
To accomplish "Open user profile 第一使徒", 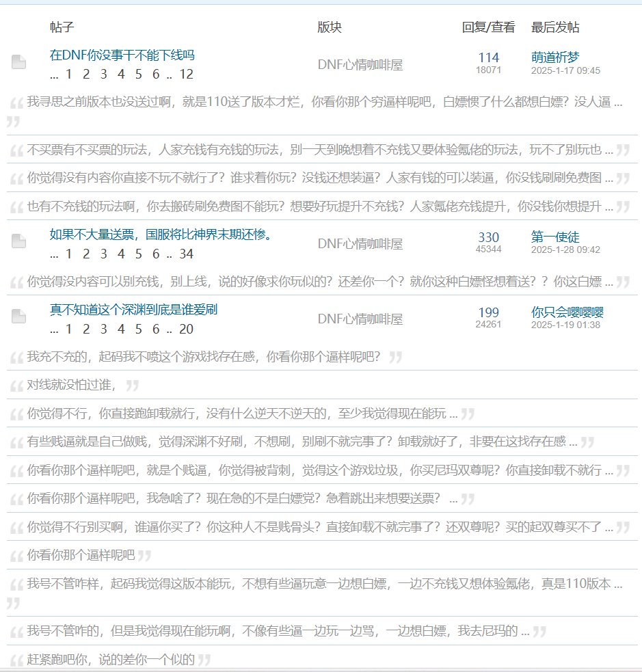I will [x=555, y=237].
